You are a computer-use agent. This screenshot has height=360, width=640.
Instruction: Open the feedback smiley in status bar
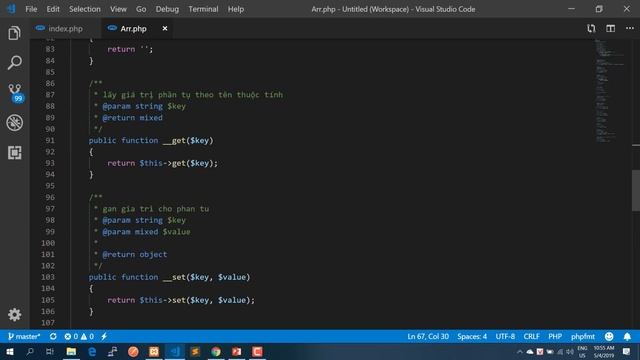click(609, 336)
